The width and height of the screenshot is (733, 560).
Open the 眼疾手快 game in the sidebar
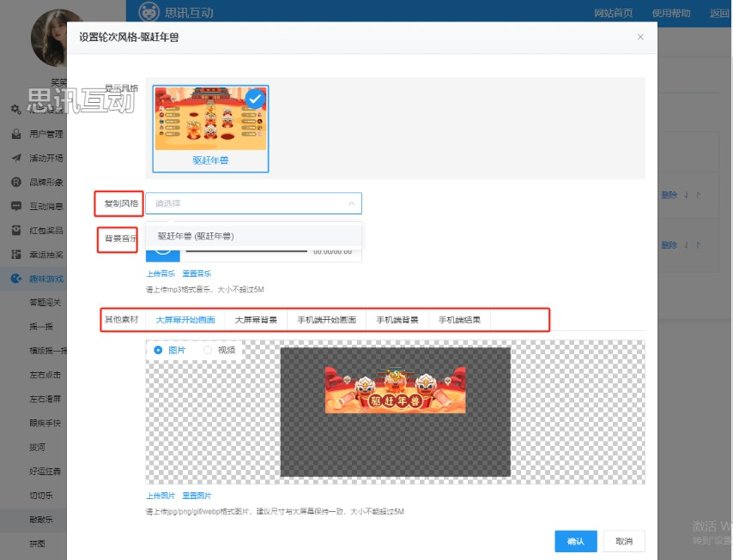(x=45, y=423)
